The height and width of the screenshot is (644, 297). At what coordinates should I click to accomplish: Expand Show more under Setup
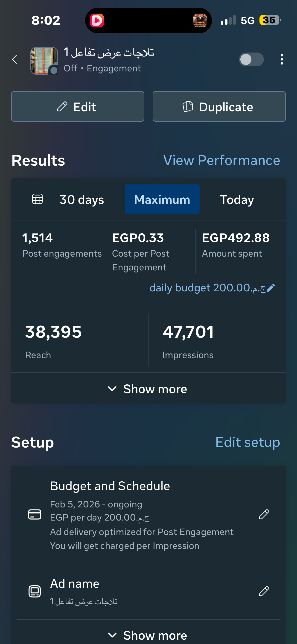click(x=148, y=635)
